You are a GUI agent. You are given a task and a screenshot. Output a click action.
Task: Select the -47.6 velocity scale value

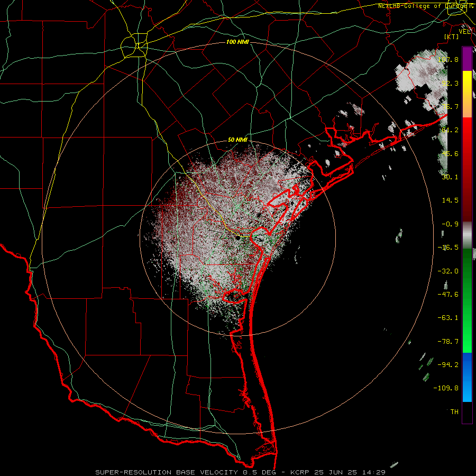click(x=448, y=295)
